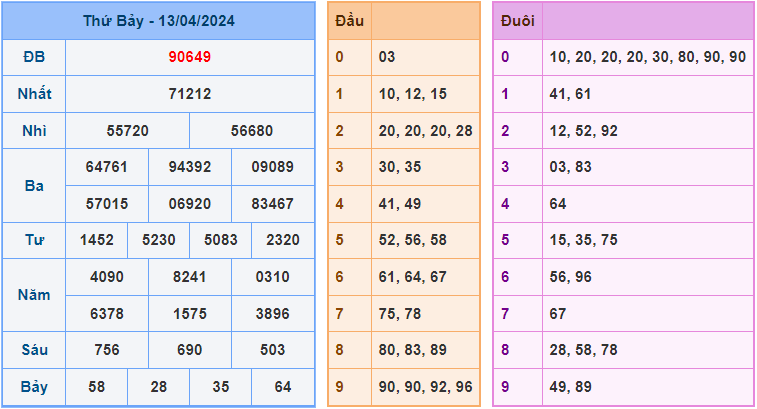Select third prize number 94392

tap(190, 167)
